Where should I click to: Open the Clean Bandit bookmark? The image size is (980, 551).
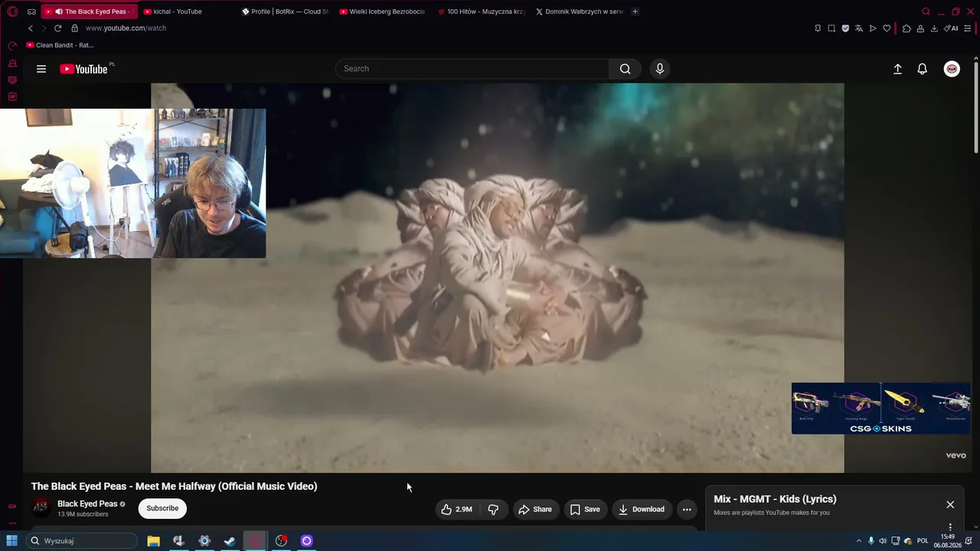pyautogui.click(x=60, y=45)
